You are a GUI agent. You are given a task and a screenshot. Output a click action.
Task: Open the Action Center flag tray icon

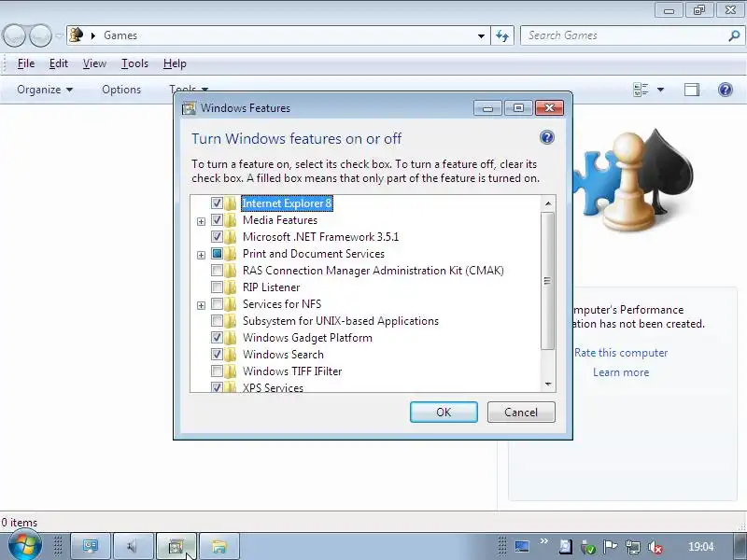(x=611, y=547)
